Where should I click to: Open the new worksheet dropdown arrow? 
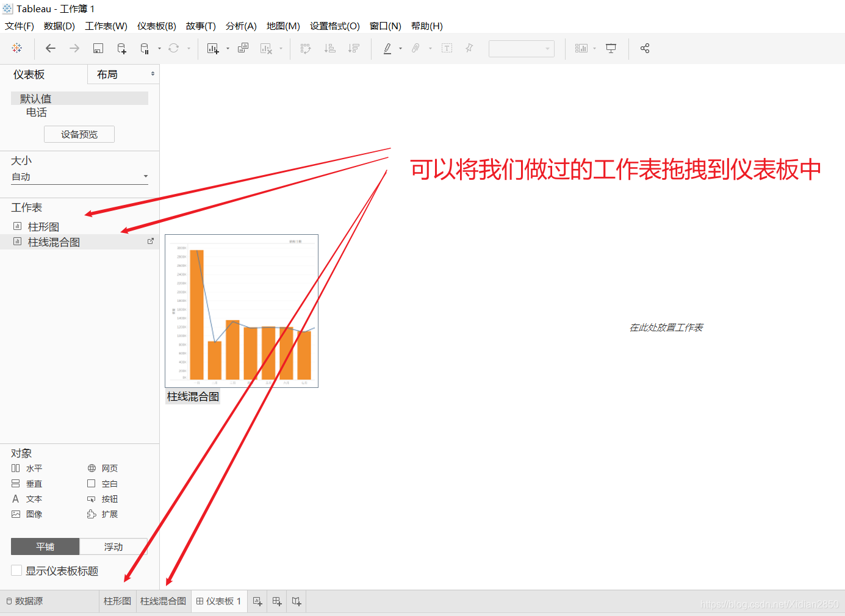point(228,48)
